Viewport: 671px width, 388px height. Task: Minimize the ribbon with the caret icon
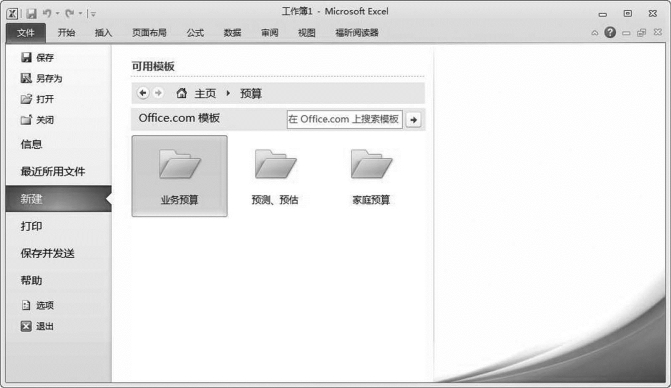(x=594, y=33)
